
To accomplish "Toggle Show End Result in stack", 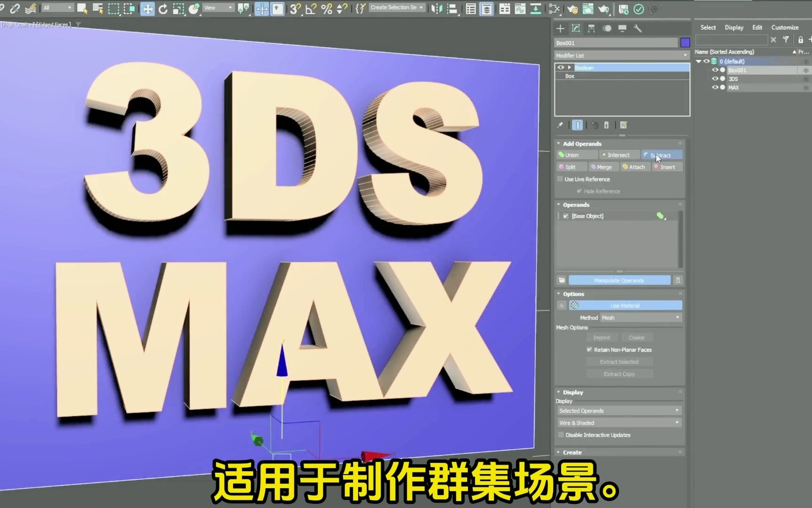I will (578, 125).
